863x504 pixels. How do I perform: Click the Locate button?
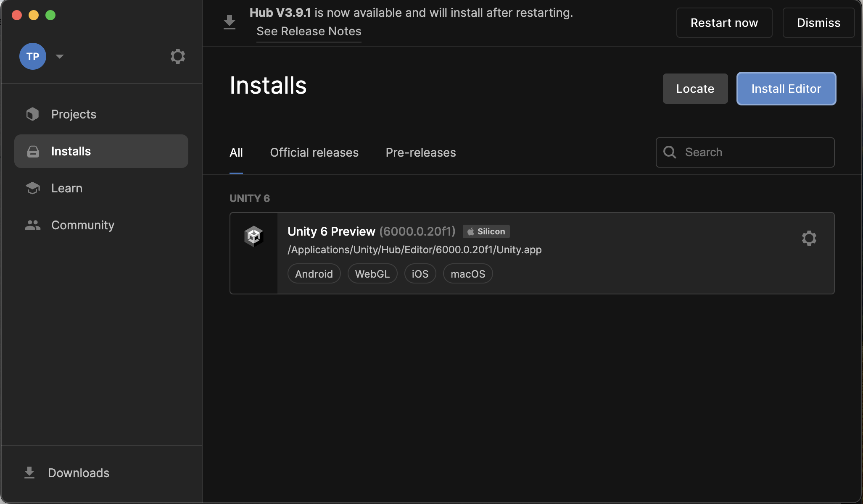click(x=695, y=89)
